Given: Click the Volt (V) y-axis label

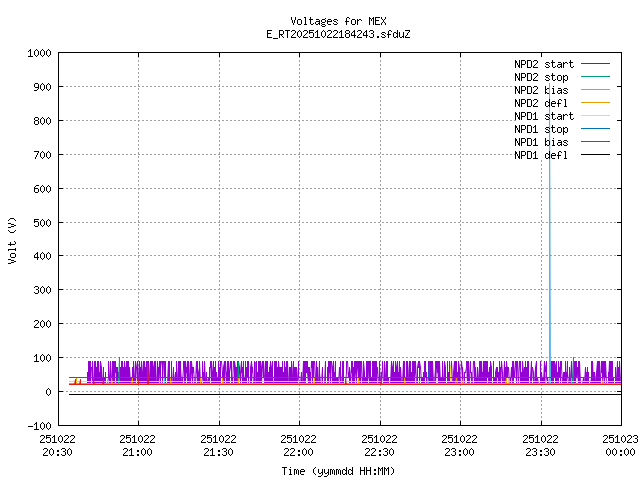Looking at the screenshot, I should (13, 240).
